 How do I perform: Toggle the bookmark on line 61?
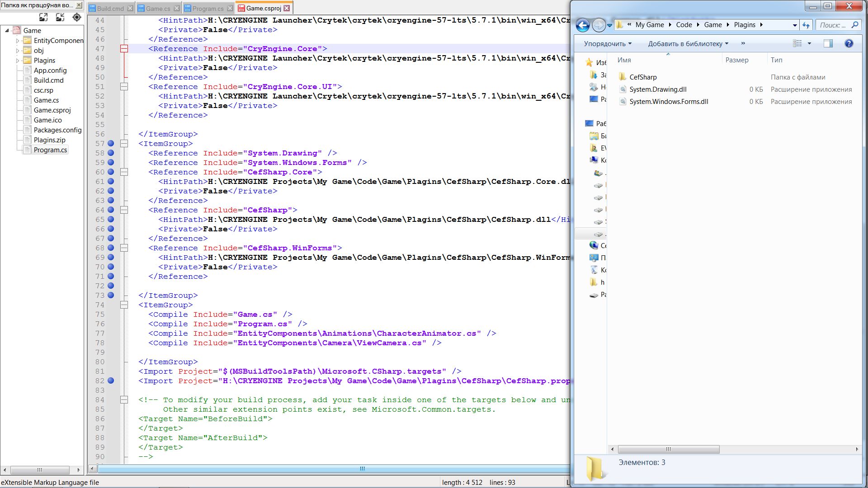click(111, 181)
